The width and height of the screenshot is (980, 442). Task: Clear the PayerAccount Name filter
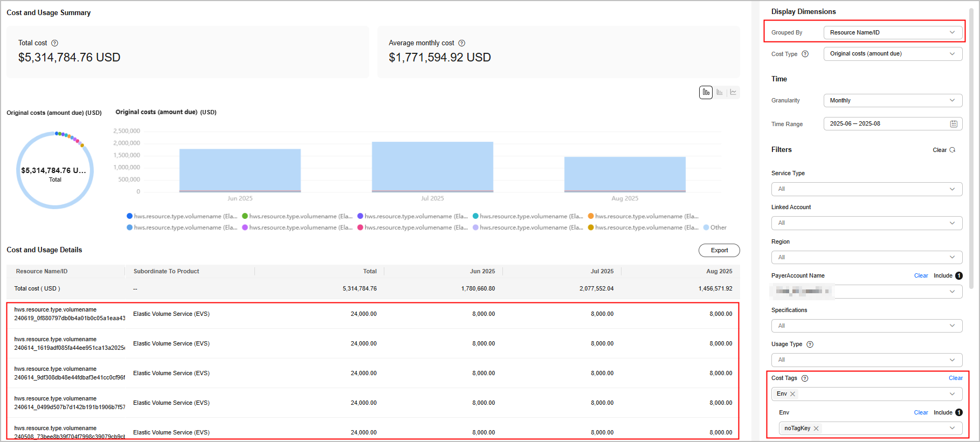click(921, 275)
